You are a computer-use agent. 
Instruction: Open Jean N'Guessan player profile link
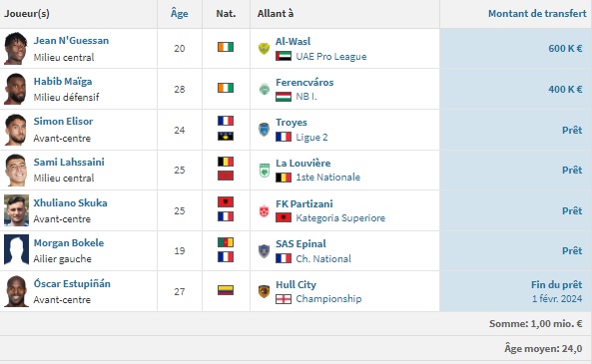point(71,40)
